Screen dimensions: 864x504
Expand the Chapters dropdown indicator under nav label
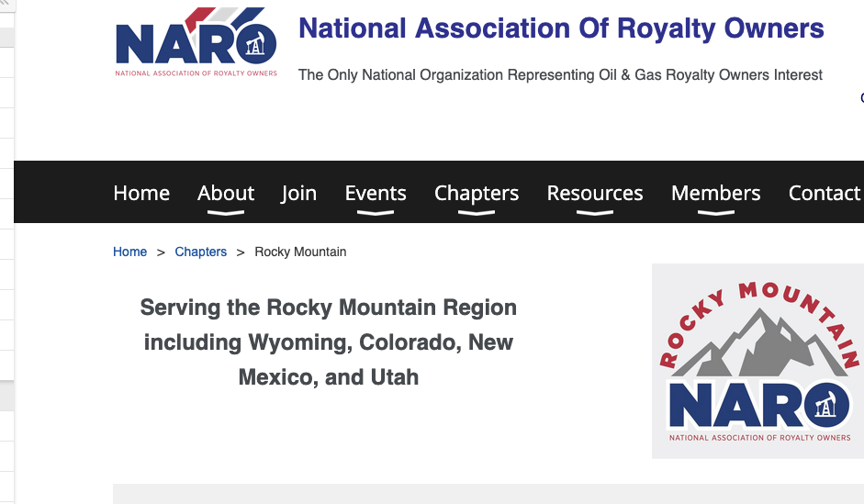pos(477,213)
